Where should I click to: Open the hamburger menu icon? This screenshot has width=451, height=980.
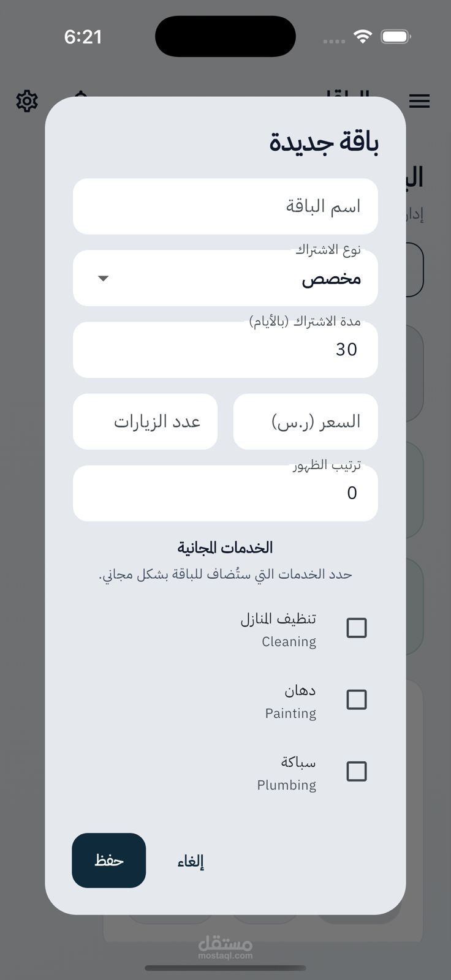coord(419,101)
